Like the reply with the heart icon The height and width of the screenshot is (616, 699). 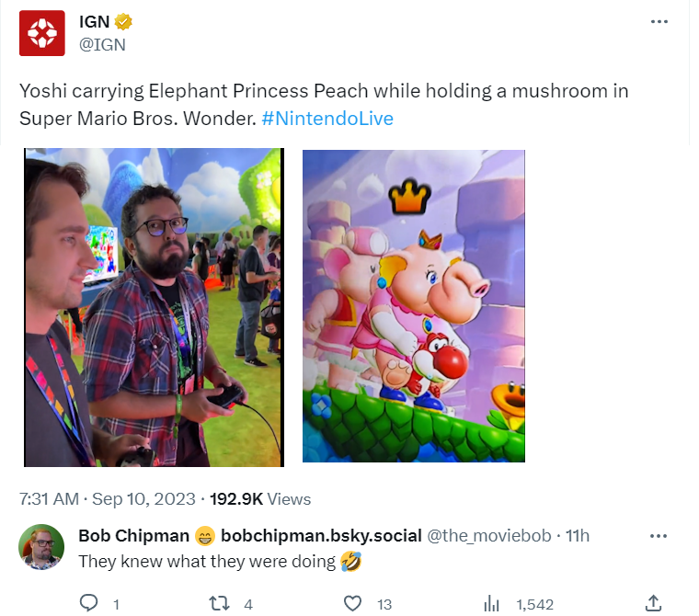click(x=352, y=603)
